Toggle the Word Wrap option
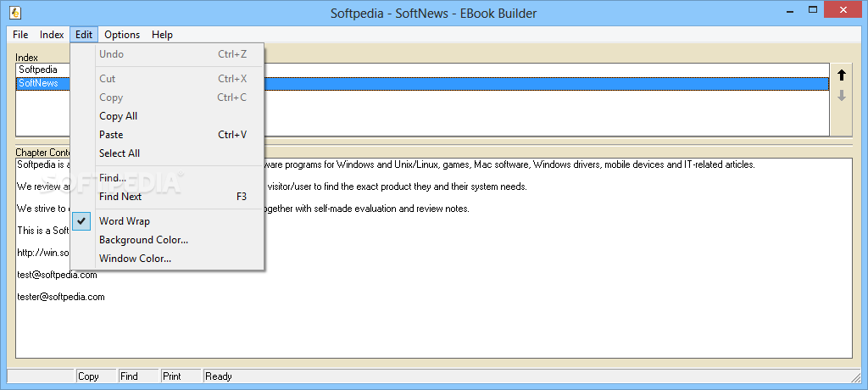 [167, 221]
